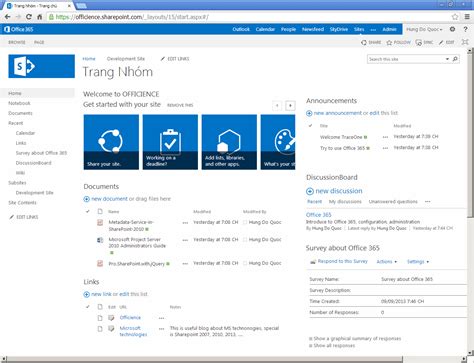Expand the survey Actions menu

click(387, 262)
